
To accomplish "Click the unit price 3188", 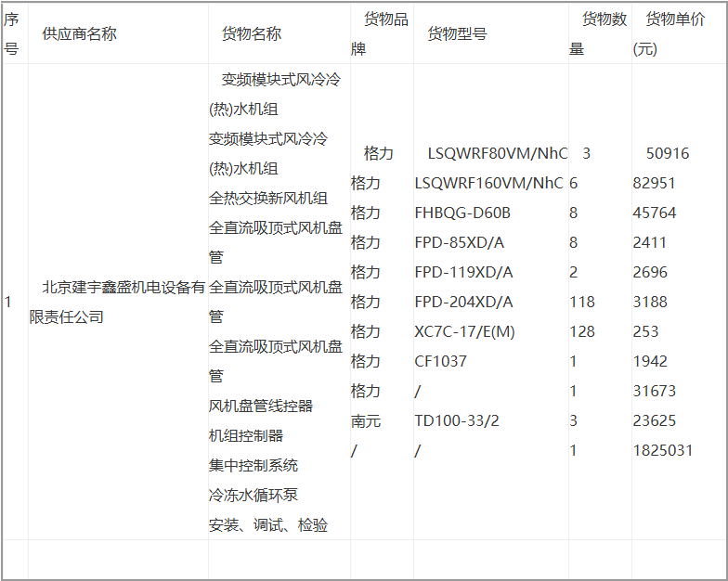I will (650, 303).
